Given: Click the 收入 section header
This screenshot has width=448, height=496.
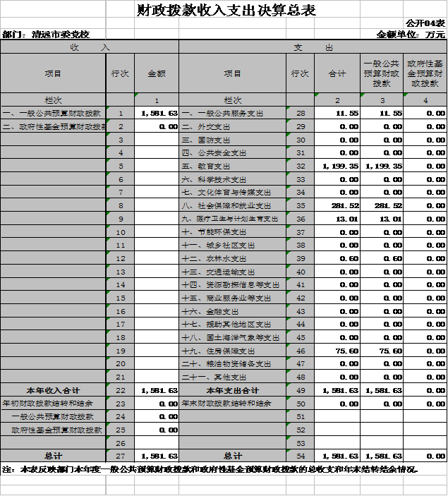Looking at the screenshot, I should tap(90, 47).
